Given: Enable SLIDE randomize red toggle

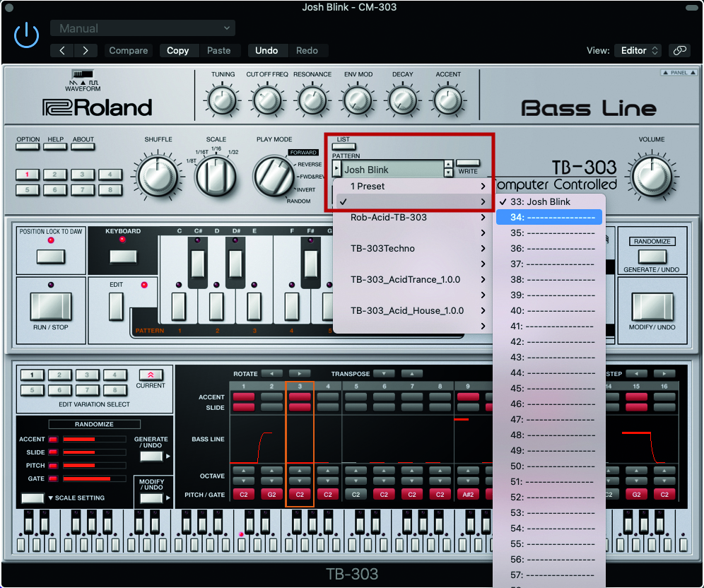Looking at the screenshot, I should click(x=53, y=452).
